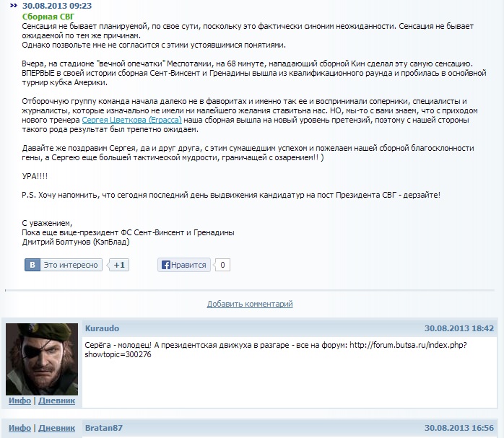
Task: Open Bratan87's username profile link
Action: (104, 428)
